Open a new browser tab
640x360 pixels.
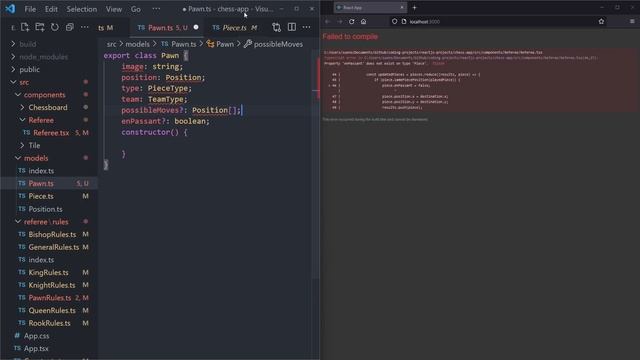coord(414,7)
